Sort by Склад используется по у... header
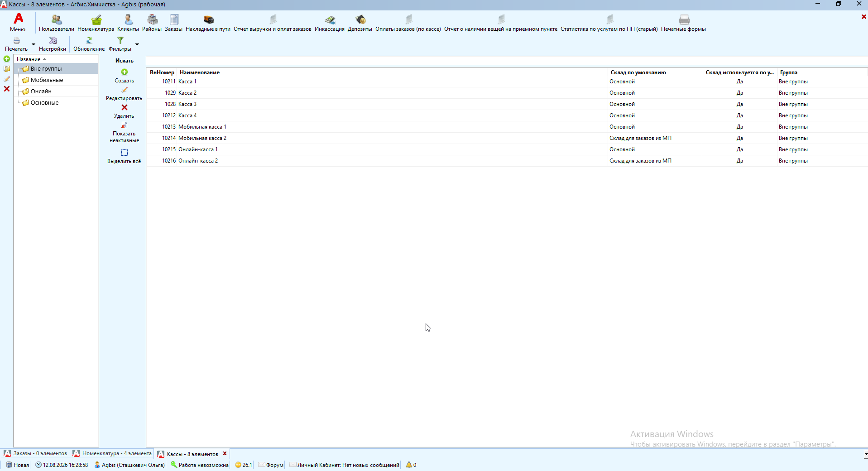Viewport: 868px width, 471px height. click(x=739, y=72)
